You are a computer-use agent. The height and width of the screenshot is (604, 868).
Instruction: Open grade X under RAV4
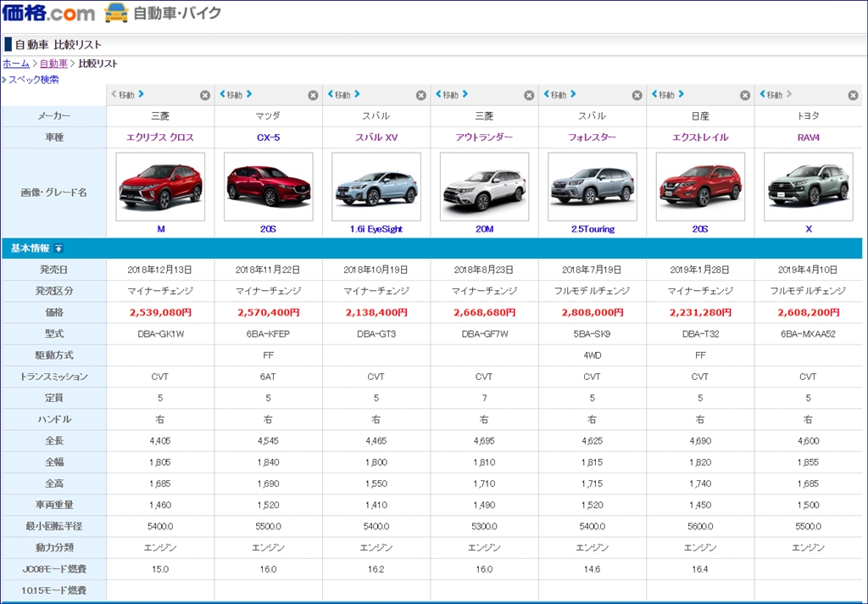809,229
